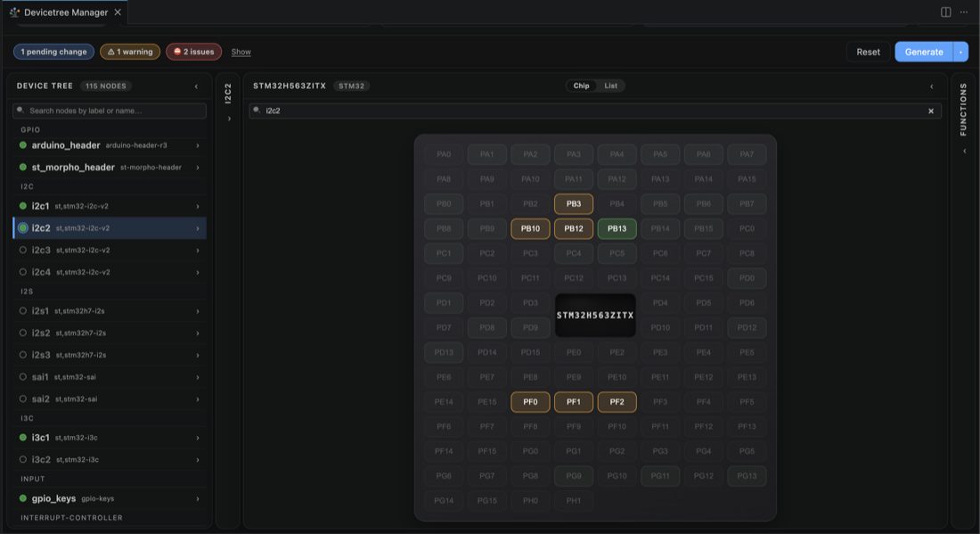The image size is (980, 534).
Task: Click the Reset button
Action: (868, 52)
